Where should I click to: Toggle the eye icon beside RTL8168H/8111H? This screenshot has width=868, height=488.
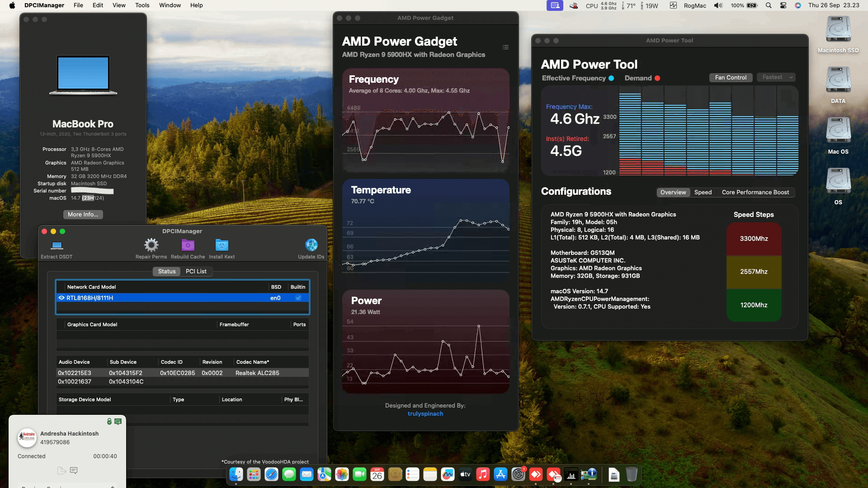(61, 298)
